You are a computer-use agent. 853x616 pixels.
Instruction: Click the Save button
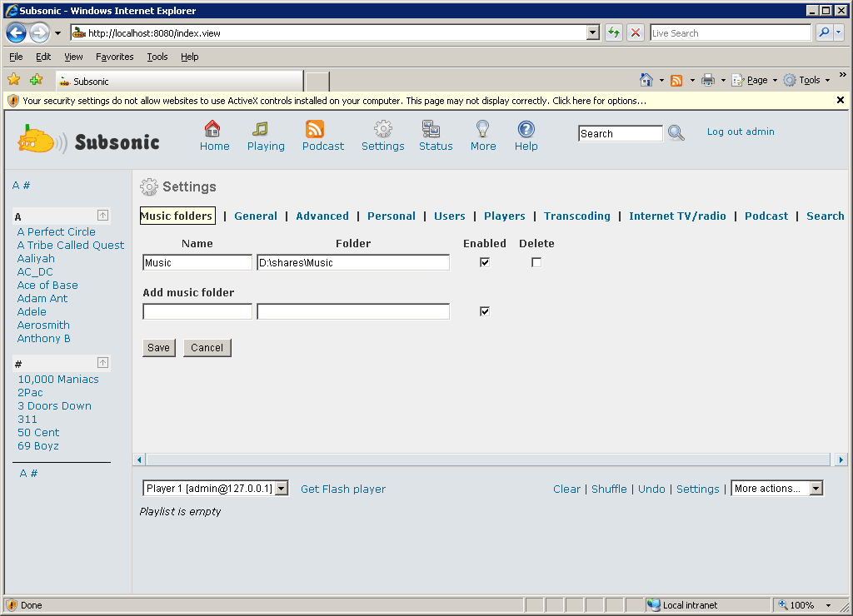point(159,347)
